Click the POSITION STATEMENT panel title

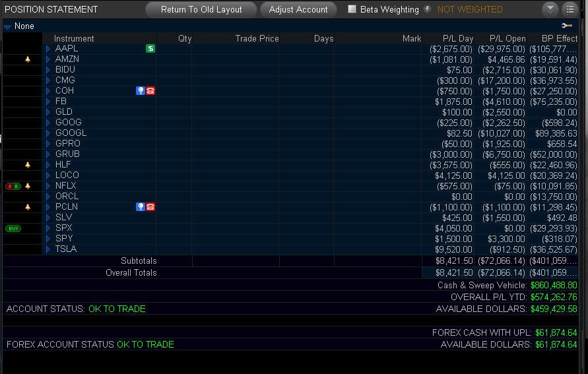pos(51,9)
